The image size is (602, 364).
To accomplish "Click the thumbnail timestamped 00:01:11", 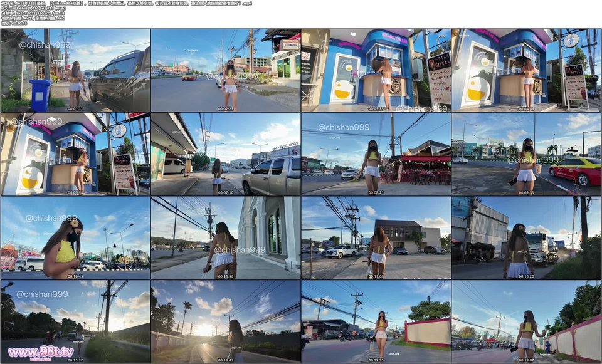I will tap(75, 70).
